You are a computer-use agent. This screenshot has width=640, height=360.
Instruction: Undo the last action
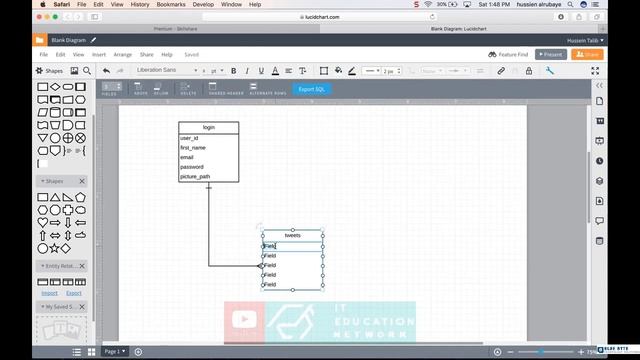point(107,71)
